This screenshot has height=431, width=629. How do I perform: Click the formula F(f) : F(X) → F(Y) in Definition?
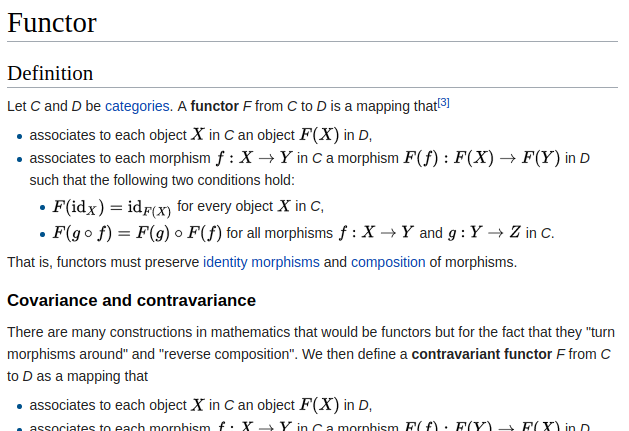pyautogui.click(x=481, y=158)
